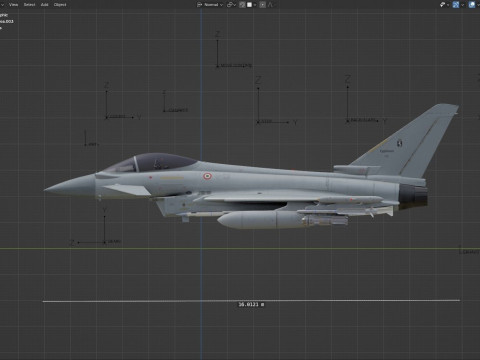The width and height of the screenshot is (480, 360).
Task: Open the View menu
Action: coord(13,5)
